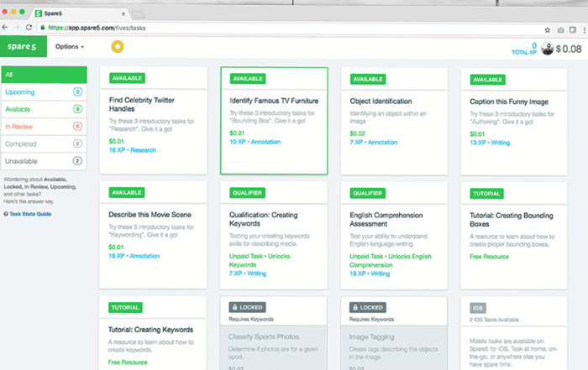Click 'Free Resource' on Bounding Boxes tutorial
The image size is (588, 370).
(489, 257)
